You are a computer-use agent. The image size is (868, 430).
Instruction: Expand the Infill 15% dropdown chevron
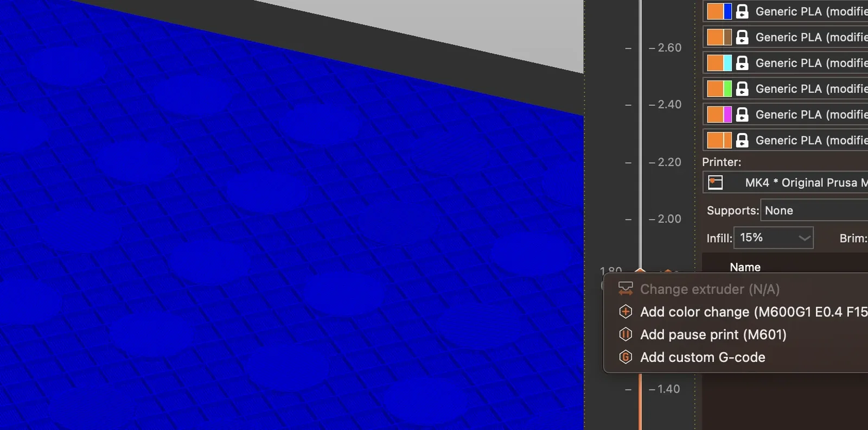coord(805,238)
